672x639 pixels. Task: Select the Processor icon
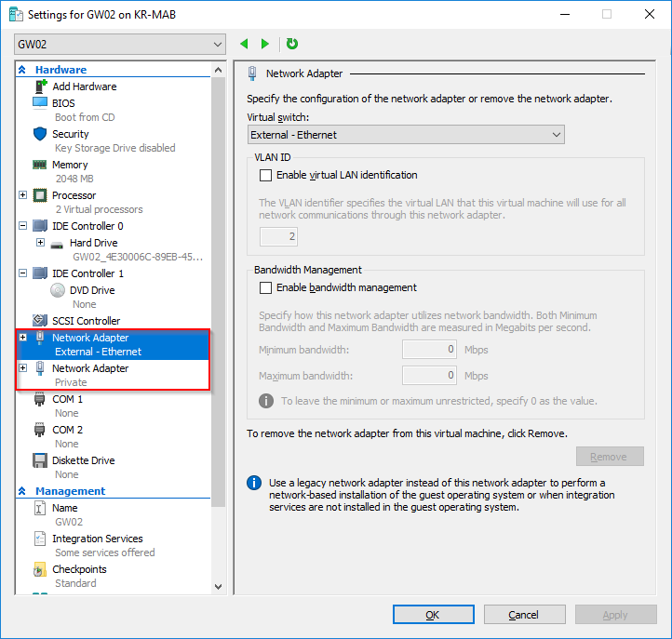click(40, 195)
